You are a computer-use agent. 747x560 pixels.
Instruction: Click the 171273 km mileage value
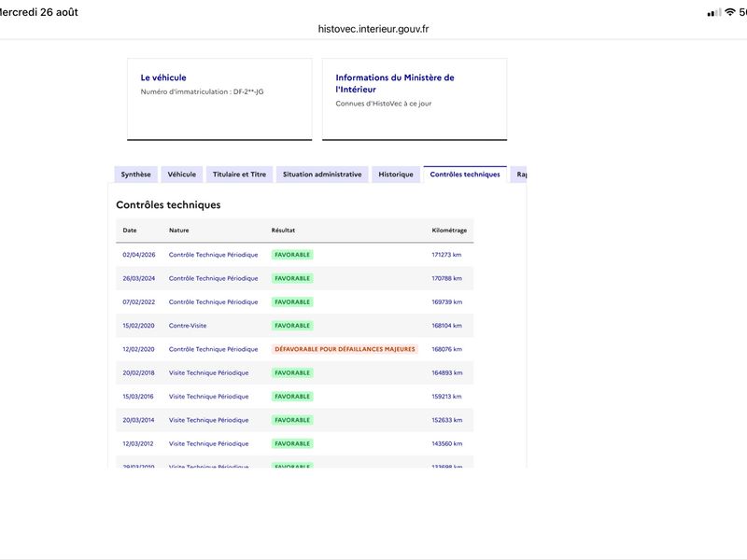click(x=446, y=255)
